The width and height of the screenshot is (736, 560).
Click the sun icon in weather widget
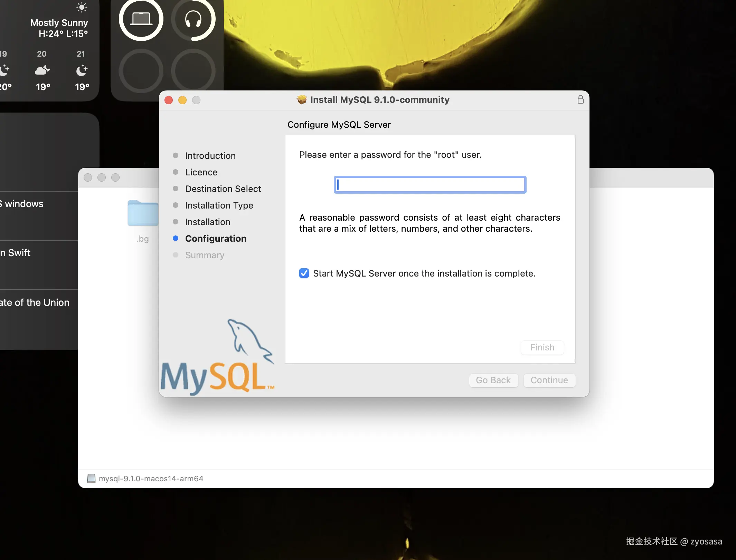[x=82, y=7]
